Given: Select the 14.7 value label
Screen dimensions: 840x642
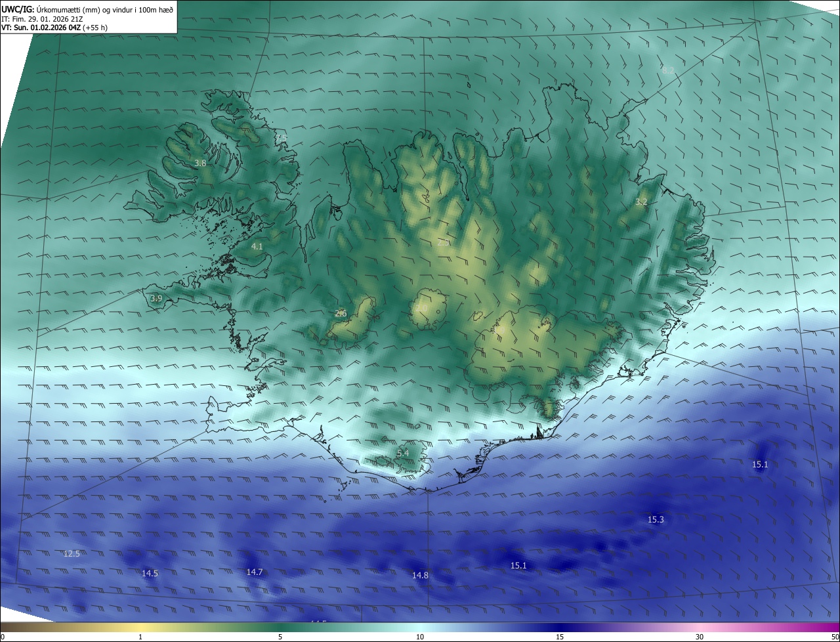Looking at the screenshot, I should coord(255,572).
